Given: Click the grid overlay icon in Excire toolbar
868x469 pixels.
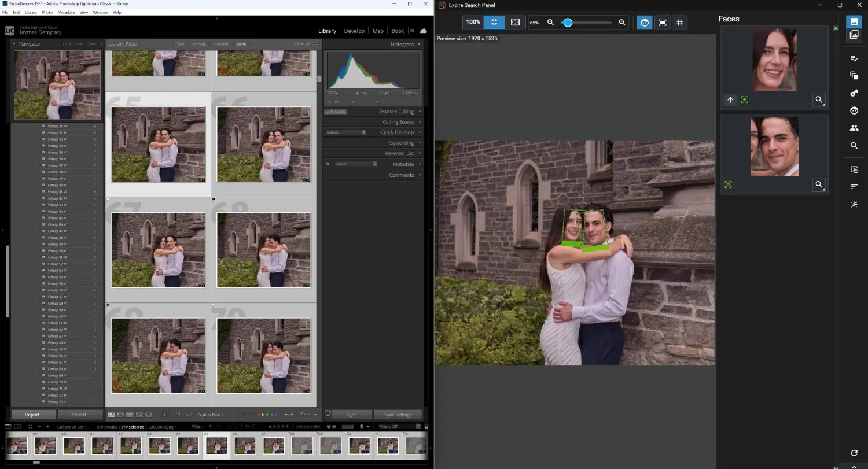Looking at the screenshot, I should point(680,23).
